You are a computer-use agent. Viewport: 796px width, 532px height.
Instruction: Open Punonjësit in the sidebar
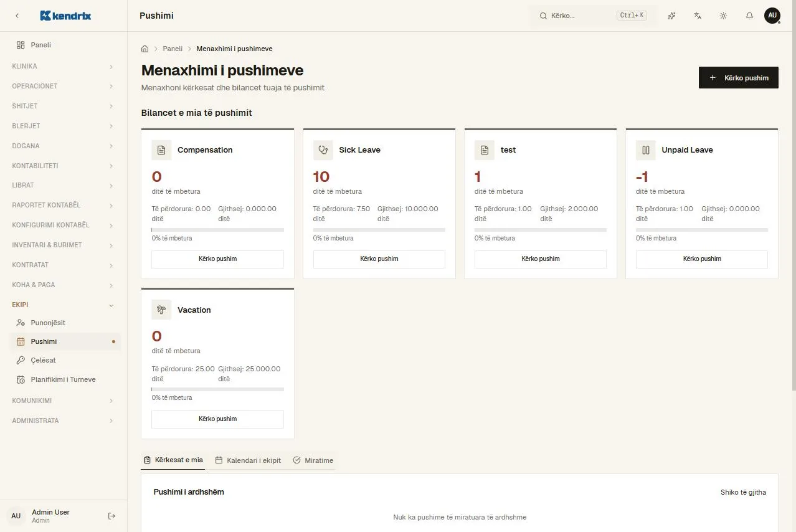point(65,323)
